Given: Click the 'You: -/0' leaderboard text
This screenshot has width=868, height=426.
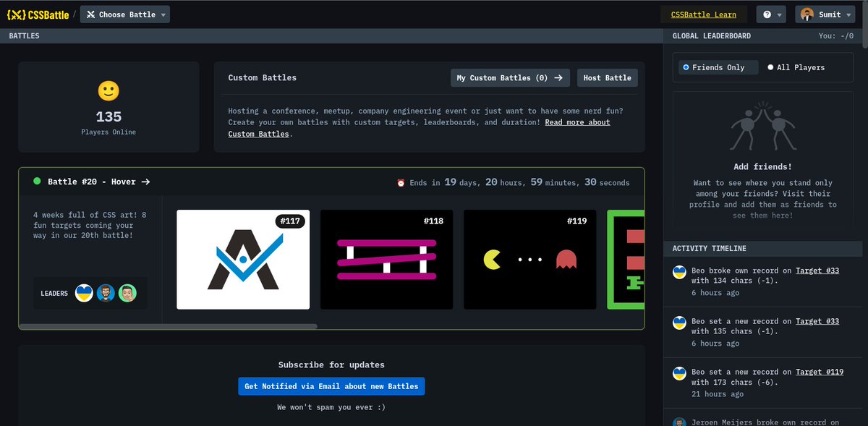Looking at the screenshot, I should (x=836, y=36).
